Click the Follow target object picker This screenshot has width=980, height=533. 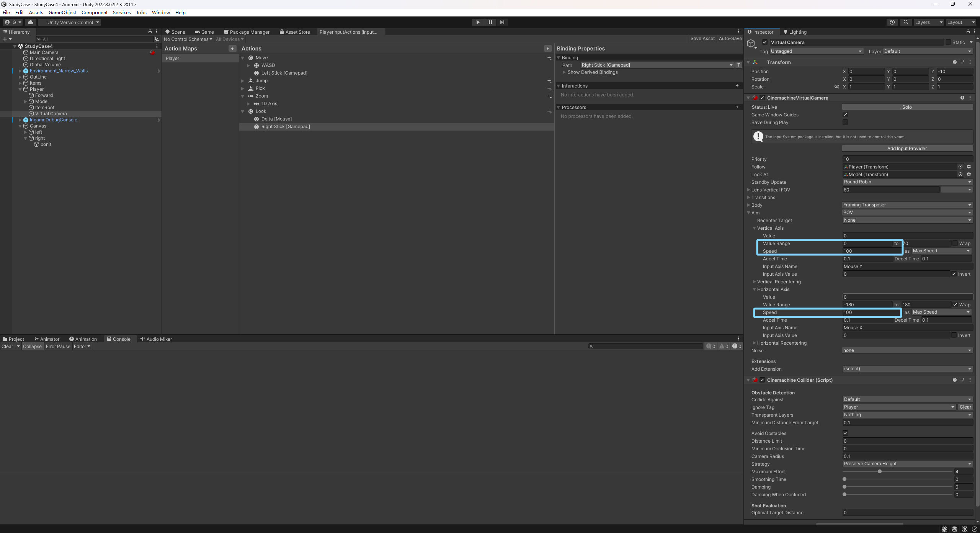960,167
